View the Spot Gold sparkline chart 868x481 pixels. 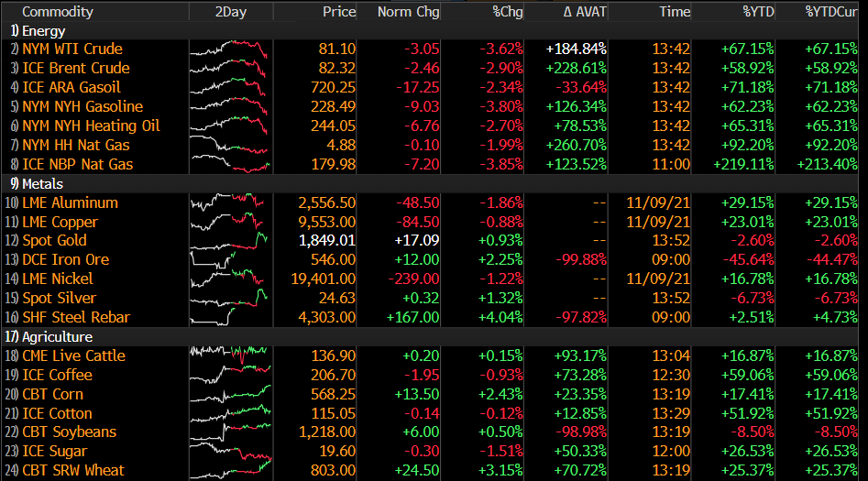228,241
